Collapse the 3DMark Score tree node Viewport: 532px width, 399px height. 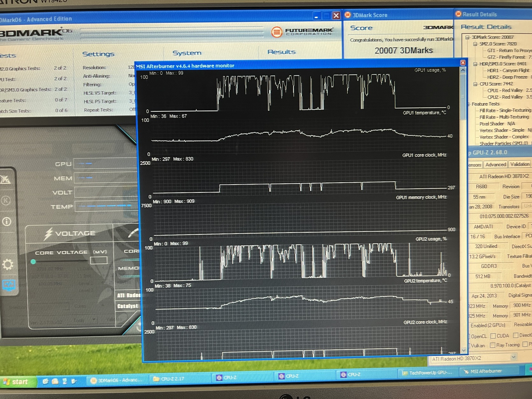point(467,37)
